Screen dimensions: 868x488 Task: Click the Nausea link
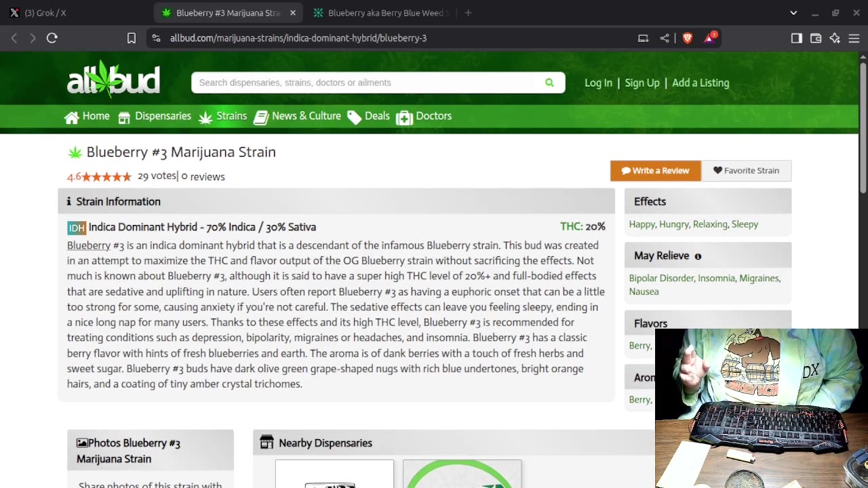[644, 291]
